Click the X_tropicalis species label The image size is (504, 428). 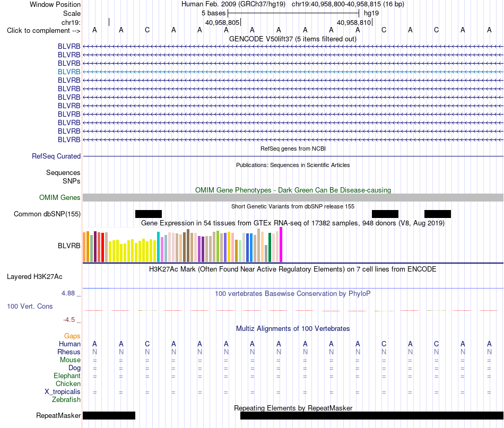click(x=63, y=392)
